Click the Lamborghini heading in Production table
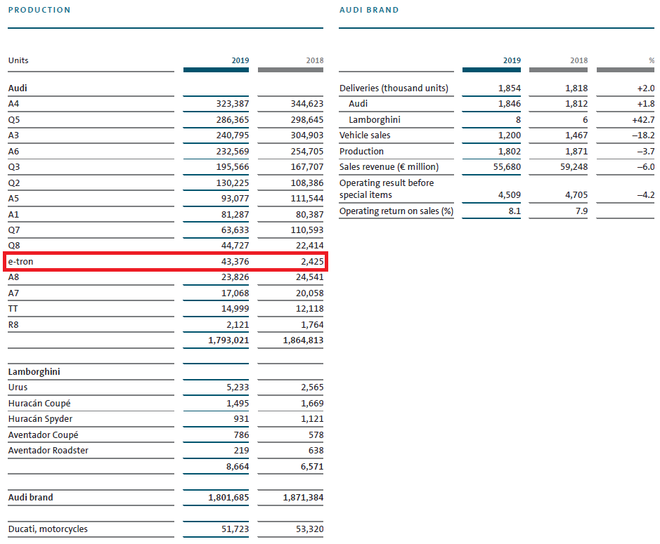Image resolution: width=660 pixels, height=544 pixels. (x=34, y=372)
